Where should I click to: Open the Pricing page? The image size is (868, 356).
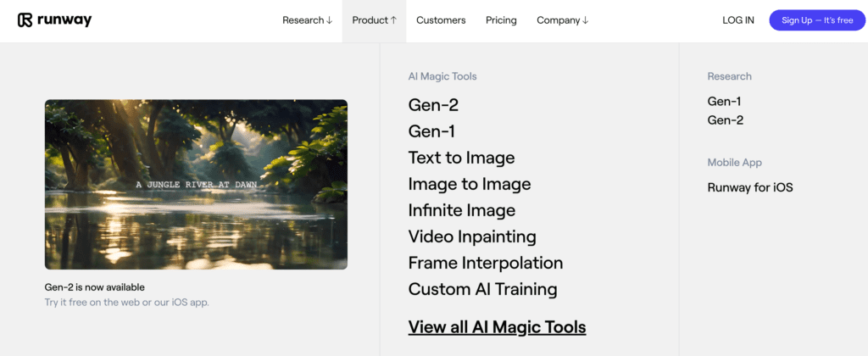tap(501, 20)
